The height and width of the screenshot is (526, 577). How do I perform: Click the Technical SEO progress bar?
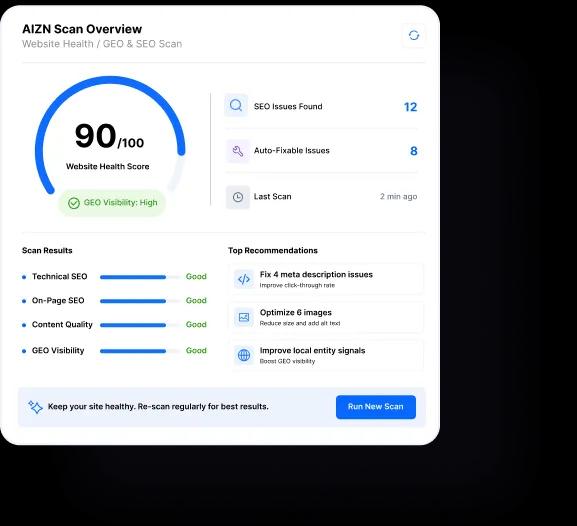pos(139,277)
